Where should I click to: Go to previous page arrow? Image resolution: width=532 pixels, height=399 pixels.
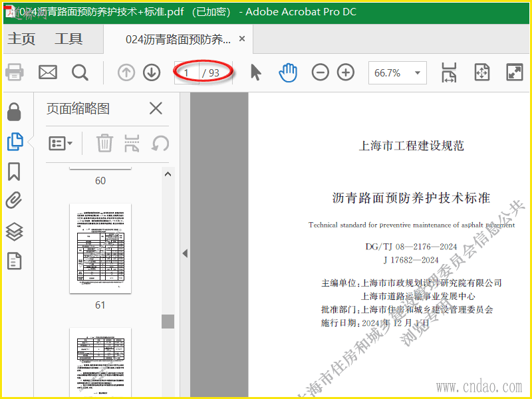(126, 72)
